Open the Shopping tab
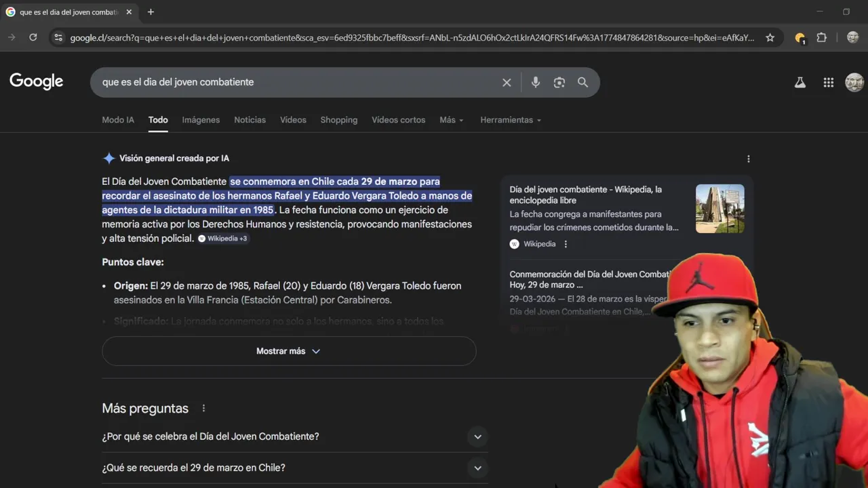 point(338,120)
